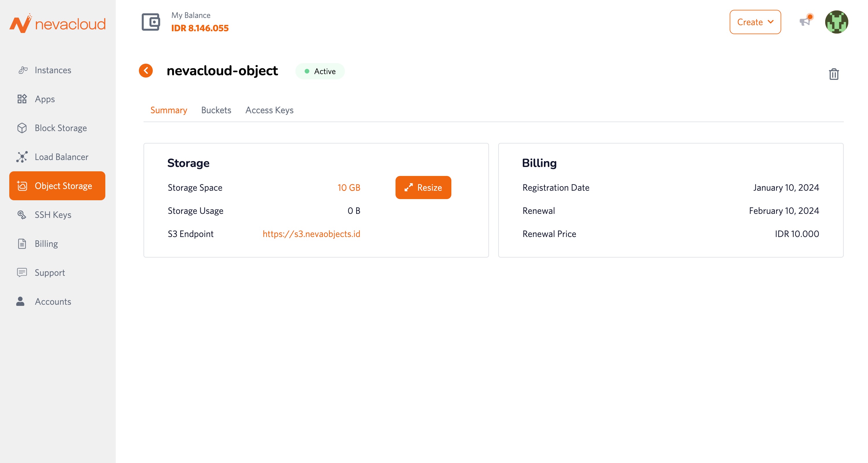This screenshot has height=463, width=868.
Task: Expand the Create dropdown
Action: click(755, 22)
